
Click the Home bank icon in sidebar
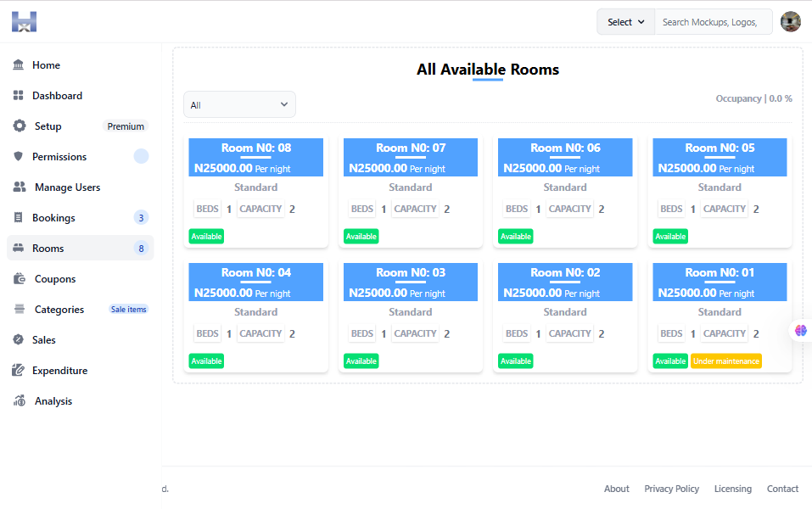click(19, 65)
